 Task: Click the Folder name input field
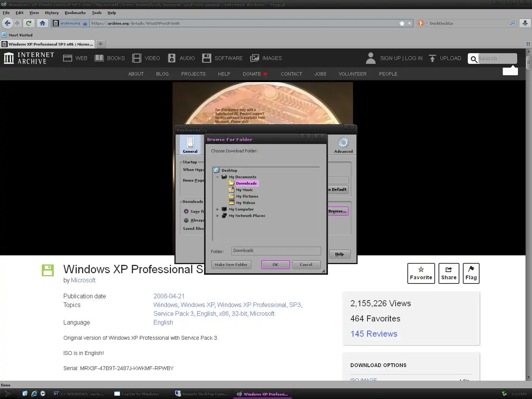(276, 251)
